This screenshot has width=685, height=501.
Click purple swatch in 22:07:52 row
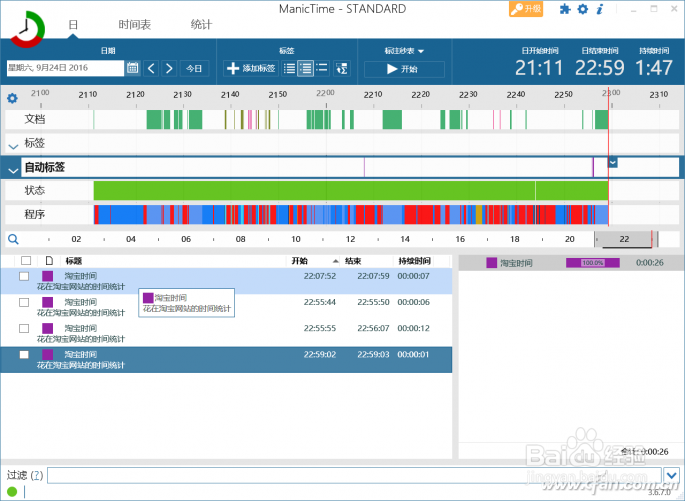tap(48, 276)
